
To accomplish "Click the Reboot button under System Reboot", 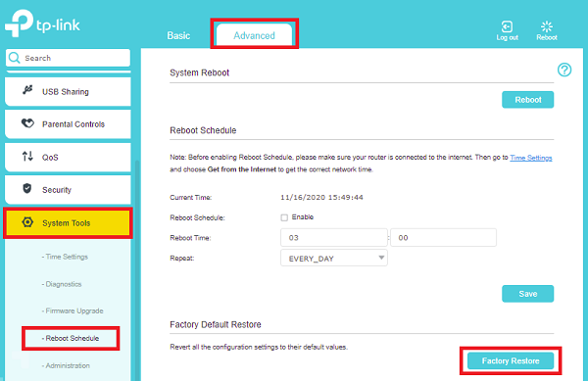I will click(x=527, y=100).
